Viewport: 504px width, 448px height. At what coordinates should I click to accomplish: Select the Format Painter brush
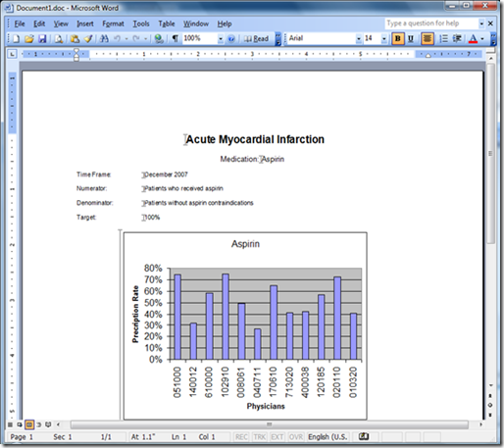88,39
